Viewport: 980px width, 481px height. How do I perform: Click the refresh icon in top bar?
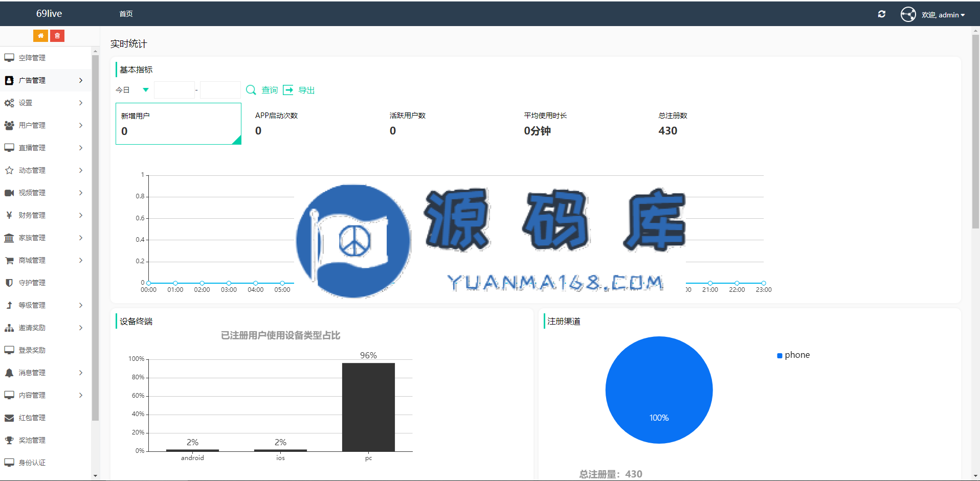[882, 14]
